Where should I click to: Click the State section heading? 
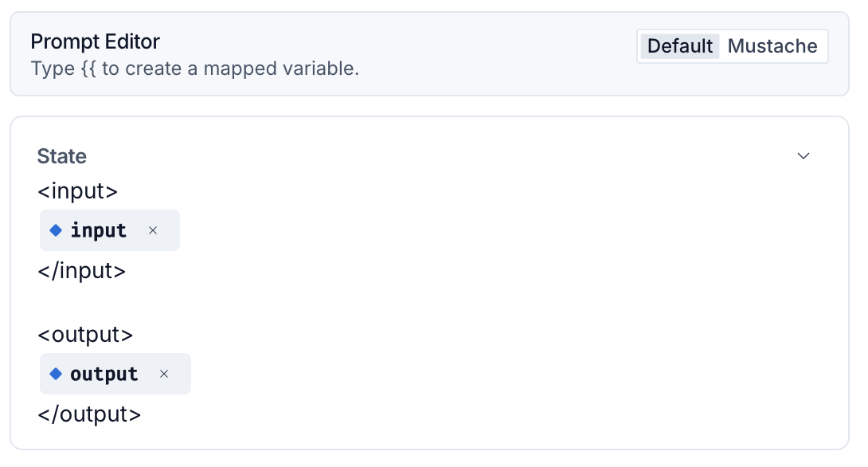pyautogui.click(x=62, y=156)
